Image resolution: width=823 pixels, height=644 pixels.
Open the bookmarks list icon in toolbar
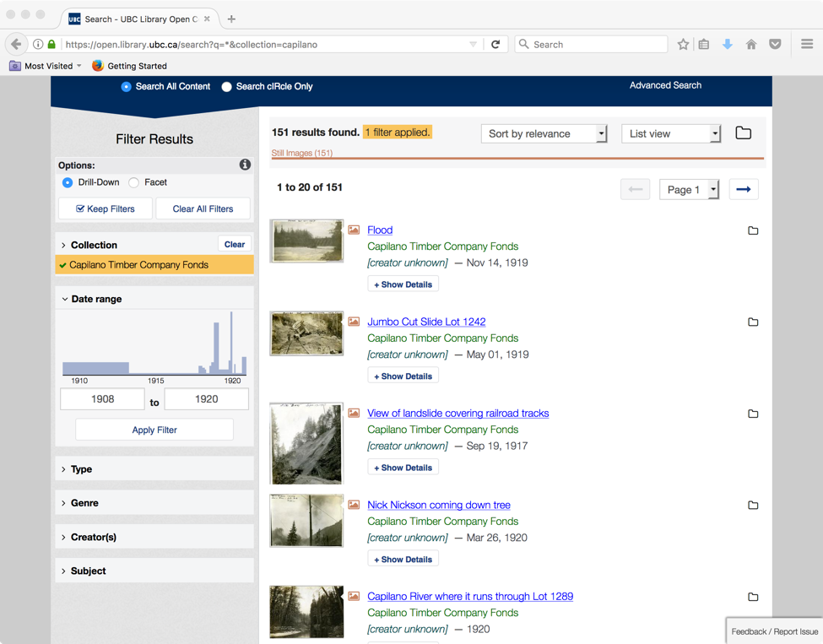[704, 44]
